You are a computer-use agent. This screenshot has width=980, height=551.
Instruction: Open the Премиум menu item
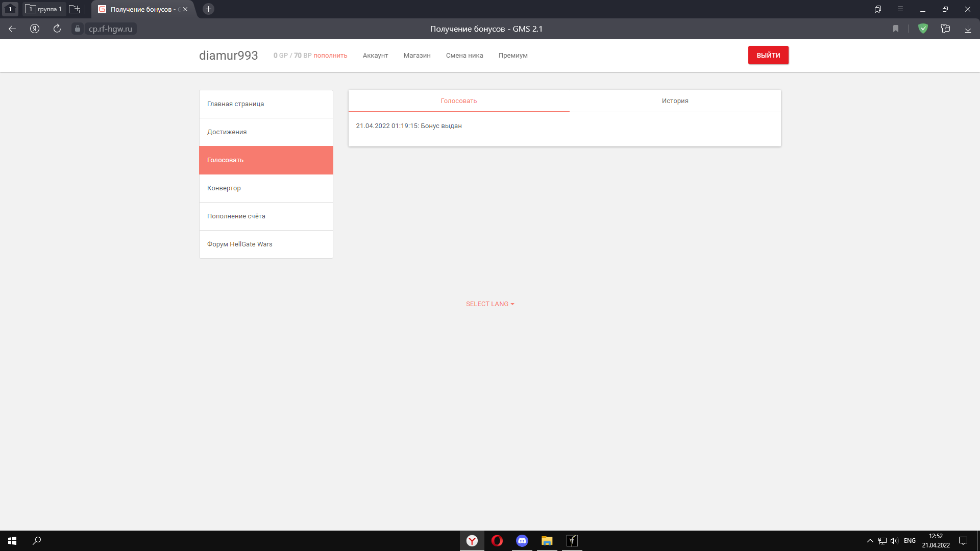click(513, 56)
